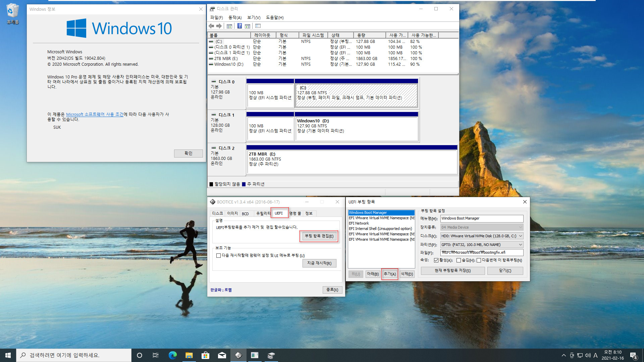
Task: Click 삭제(D) delete boot entry button
Action: [x=407, y=274]
